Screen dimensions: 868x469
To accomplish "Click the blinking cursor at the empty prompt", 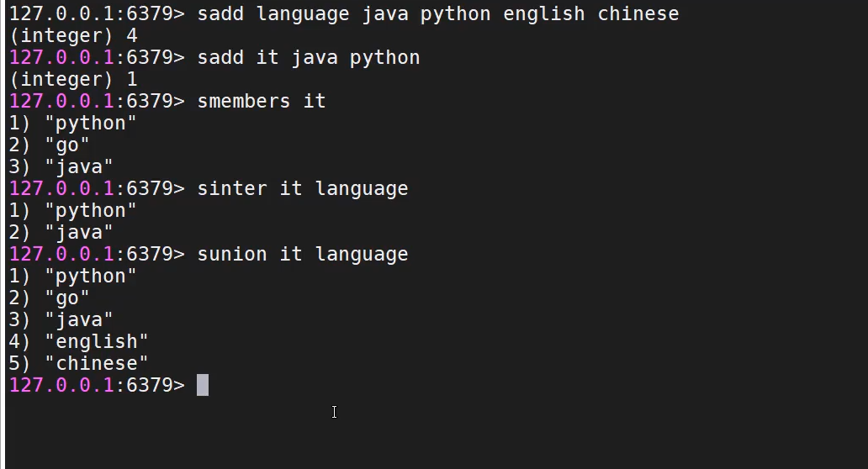I will point(203,385).
